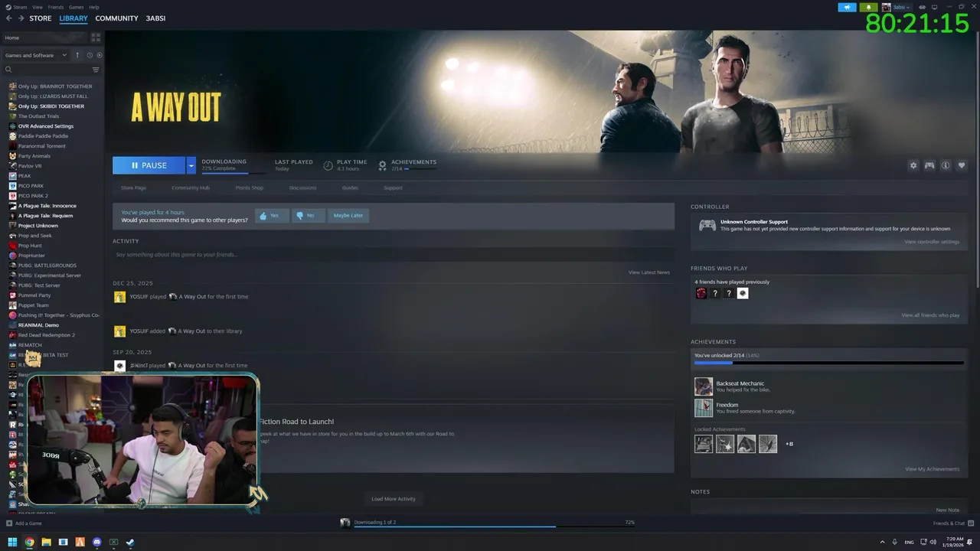Image resolution: width=980 pixels, height=551 pixels.
Task: Switch to the COMMUNITY tab
Action: click(116, 18)
